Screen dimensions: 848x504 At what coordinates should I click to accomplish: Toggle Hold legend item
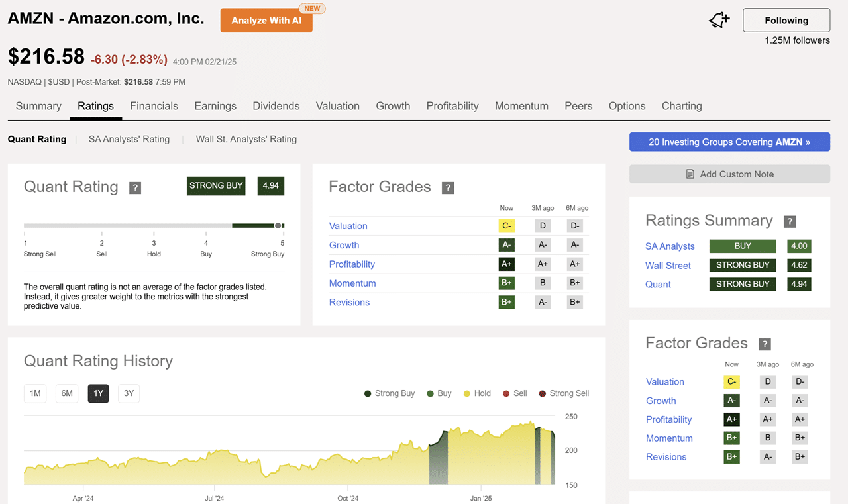tap(477, 393)
